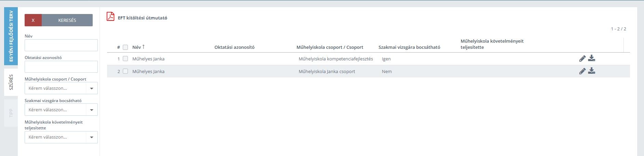Focus the Oktatási azonosító input field
644x156 pixels.
pos(61,67)
